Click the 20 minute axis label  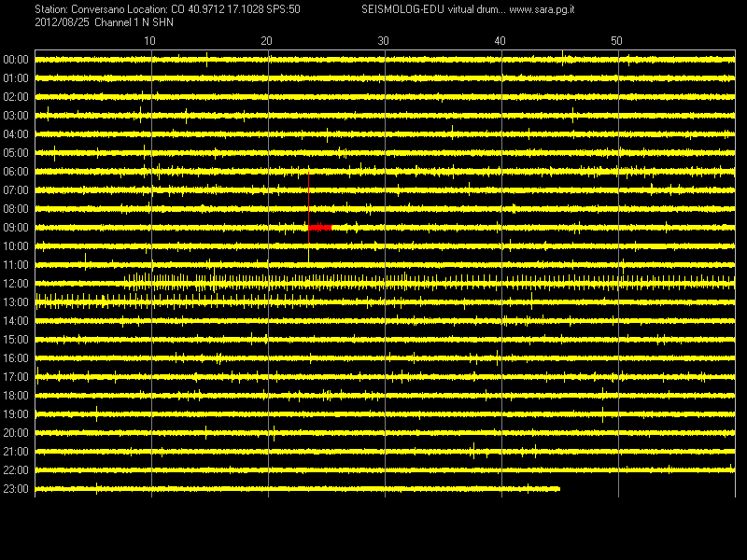[x=266, y=41]
